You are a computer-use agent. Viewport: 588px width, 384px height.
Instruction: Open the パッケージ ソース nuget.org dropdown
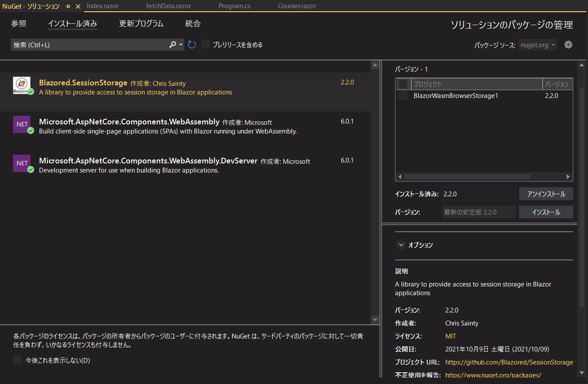pyautogui.click(x=538, y=45)
